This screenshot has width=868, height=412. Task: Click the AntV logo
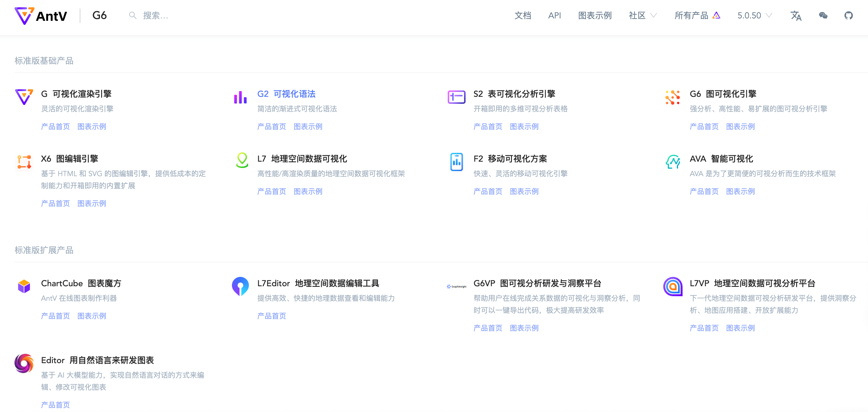click(x=41, y=15)
